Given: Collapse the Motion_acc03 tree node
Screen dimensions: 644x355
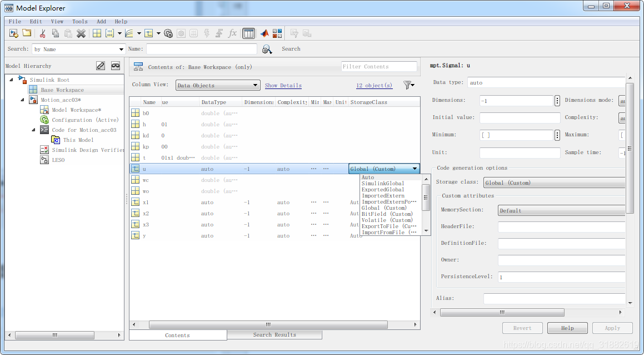Looking at the screenshot, I should point(22,100).
